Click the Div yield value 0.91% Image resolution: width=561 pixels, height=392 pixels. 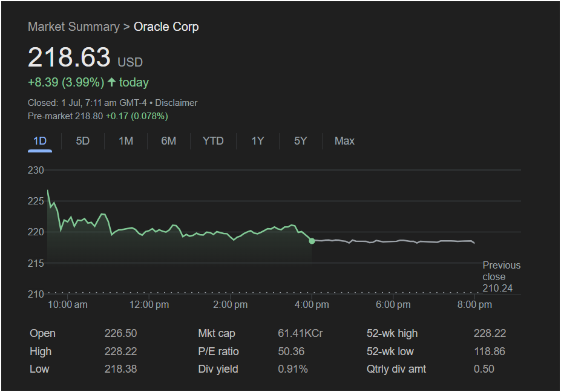(x=293, y=369)
